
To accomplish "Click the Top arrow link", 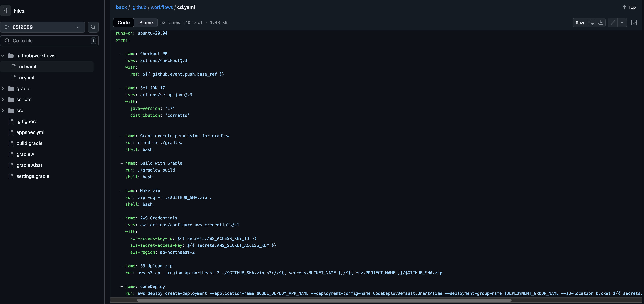I will pyautogui.click(x=629, y=7).
